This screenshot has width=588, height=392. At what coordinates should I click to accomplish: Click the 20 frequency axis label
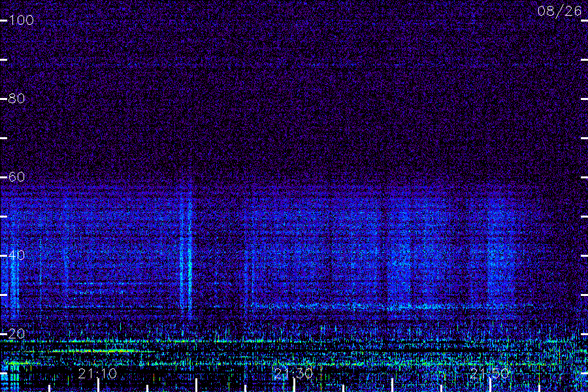[17, 334]
